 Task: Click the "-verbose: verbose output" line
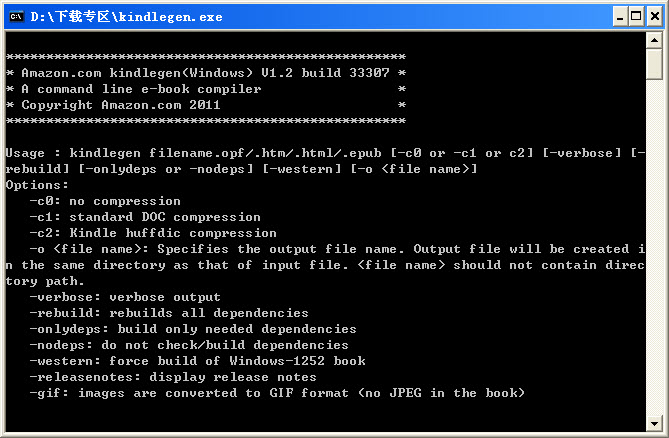125,297
